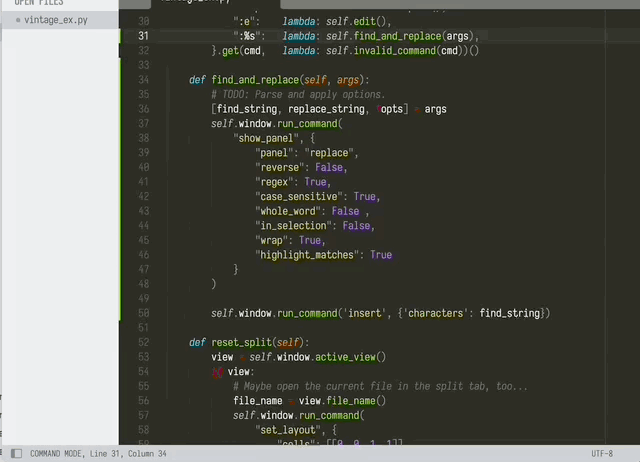Click line number 44 in the gutter
This screenshot has height=462, width=640.
tap(143, 225)
